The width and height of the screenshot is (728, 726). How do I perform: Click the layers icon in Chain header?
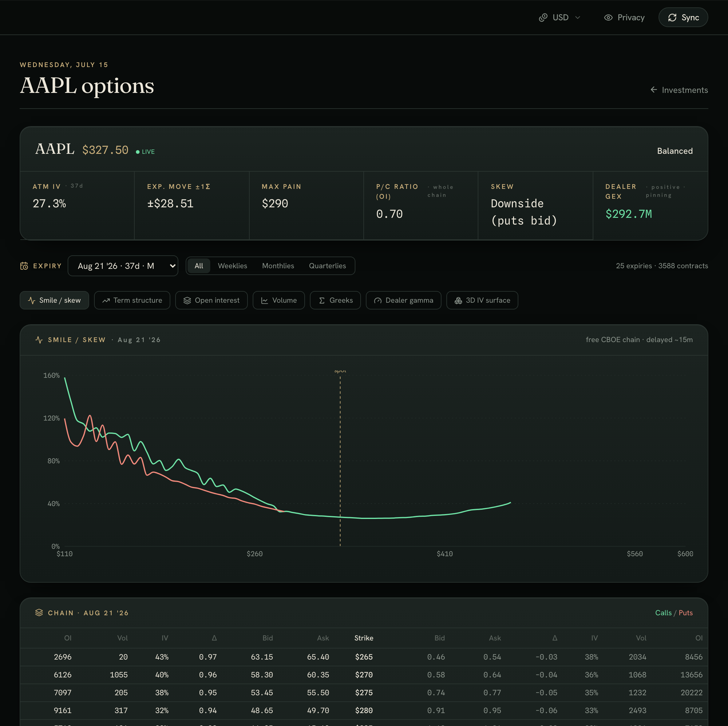[39, 612]
